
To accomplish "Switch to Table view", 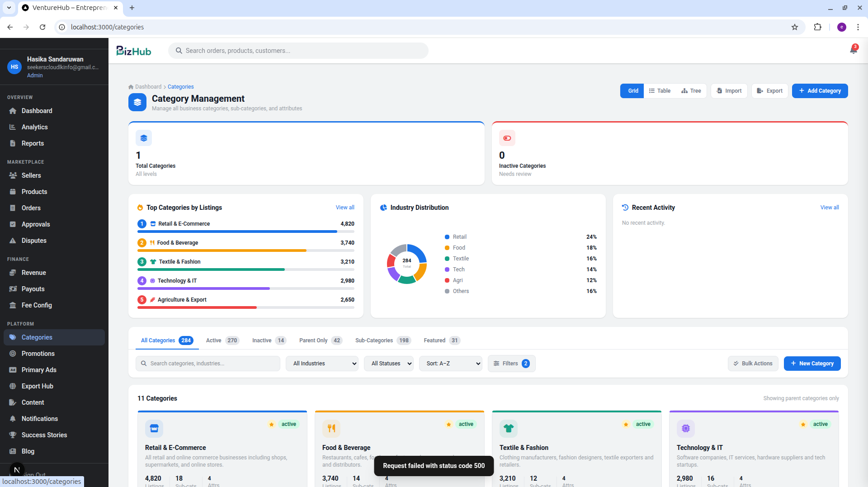I will 660,91.
